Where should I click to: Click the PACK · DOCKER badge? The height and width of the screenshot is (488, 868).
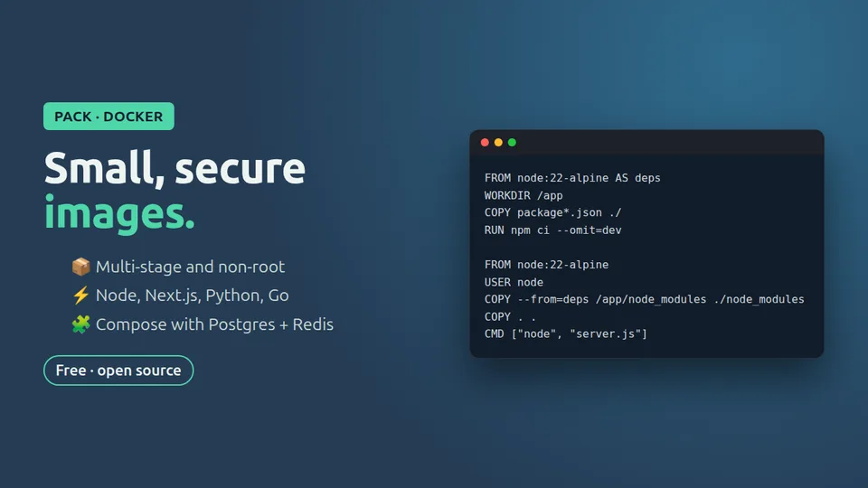[x=109, y=117]
